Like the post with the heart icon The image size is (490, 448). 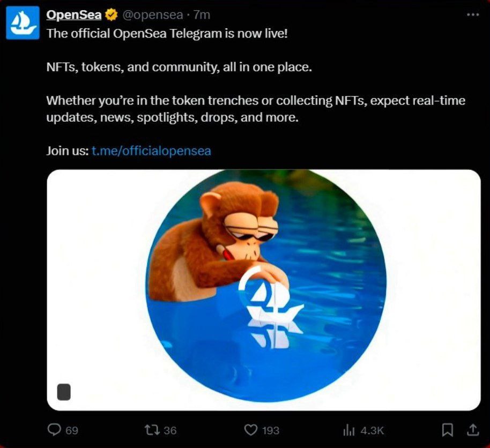tap(250, 430)
